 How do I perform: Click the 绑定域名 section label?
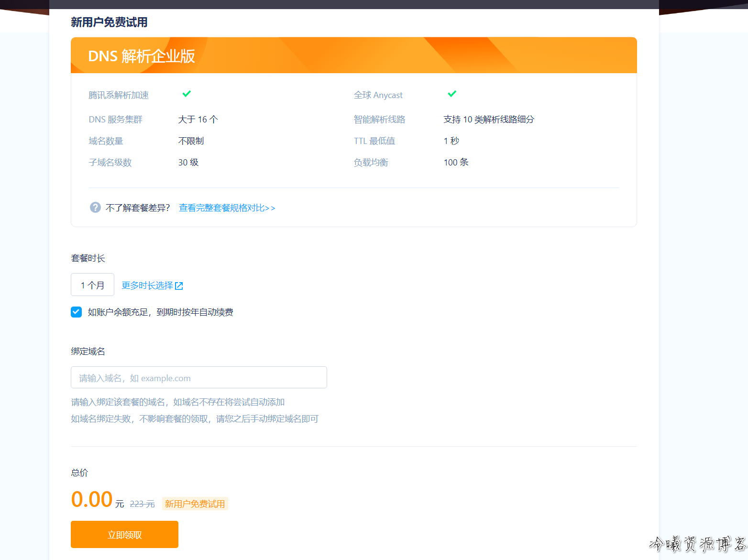(x=88, y=351)
